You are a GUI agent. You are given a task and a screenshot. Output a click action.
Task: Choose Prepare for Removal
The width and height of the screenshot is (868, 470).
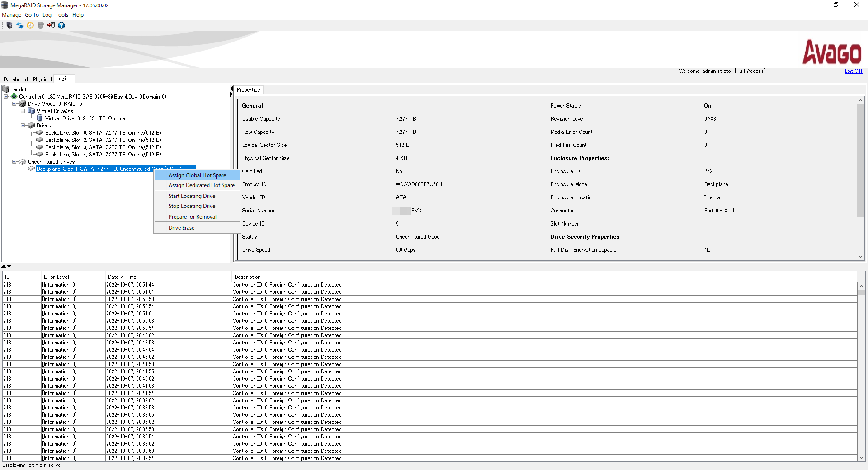197,217
